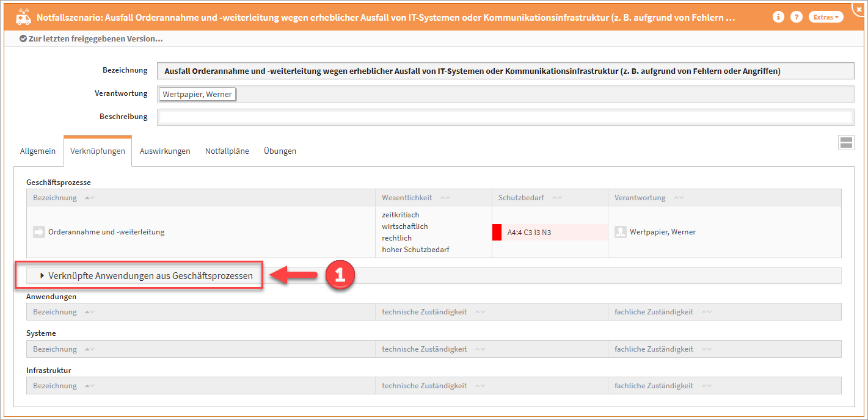Go to the Notfallpläne tab

coord(227,151)
